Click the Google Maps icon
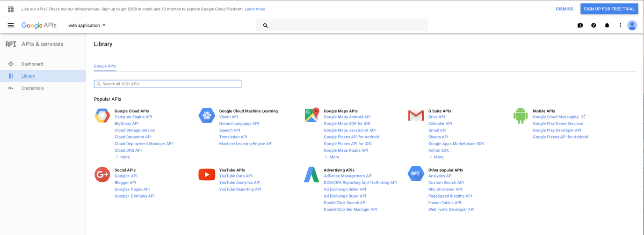644x235 pixels. pos(311,115)
